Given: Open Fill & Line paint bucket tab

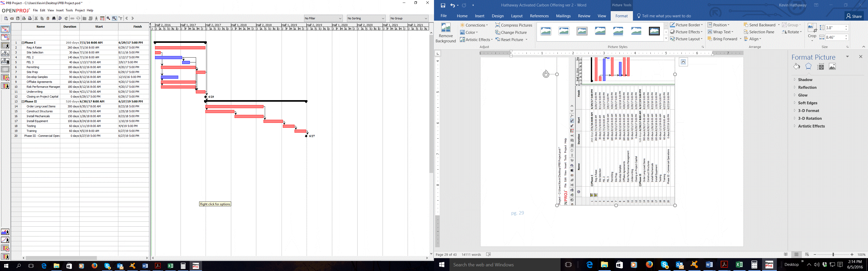Looking at the screenshot, I should click(796, 67).
